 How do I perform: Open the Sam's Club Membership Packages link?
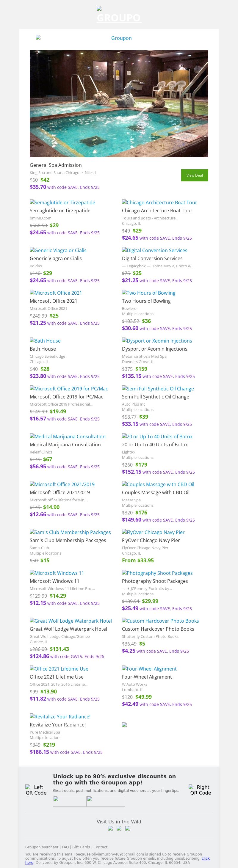point(70,532)
